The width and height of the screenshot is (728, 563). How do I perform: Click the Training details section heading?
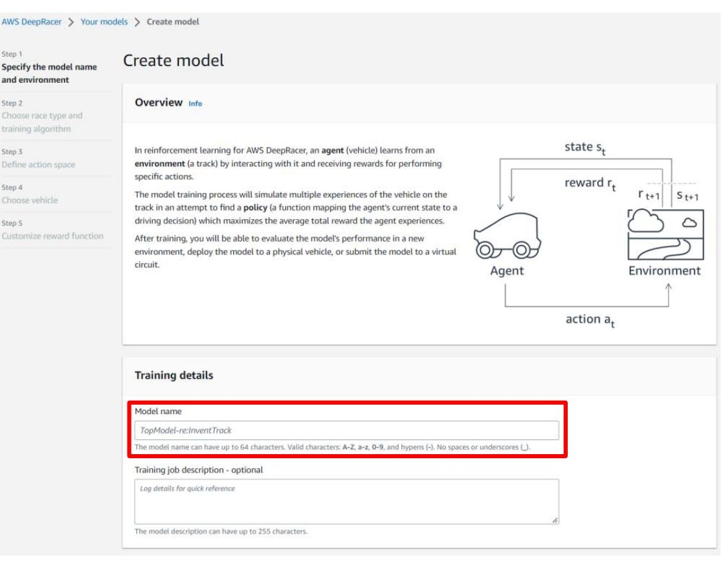(x=174, y=375)
